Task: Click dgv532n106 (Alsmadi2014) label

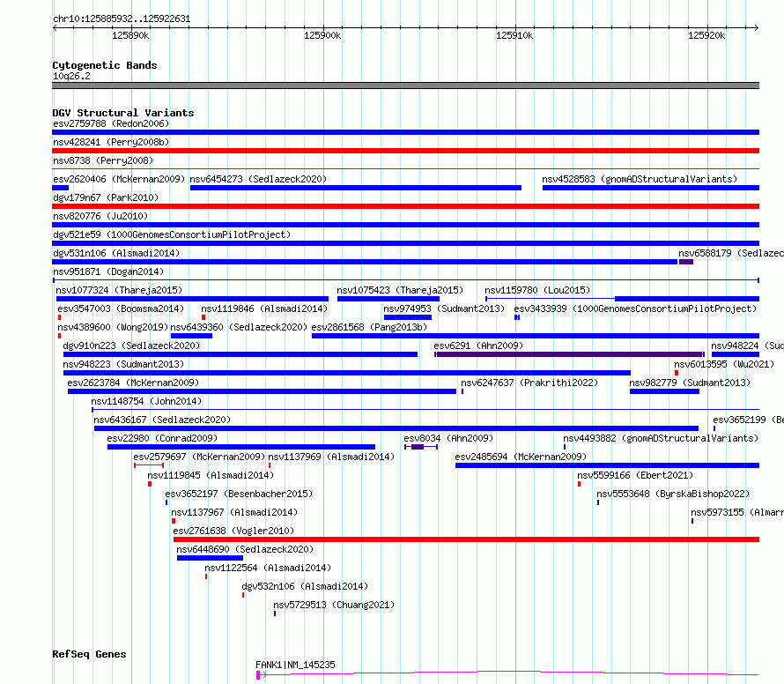Action: [x=305, y=586]
